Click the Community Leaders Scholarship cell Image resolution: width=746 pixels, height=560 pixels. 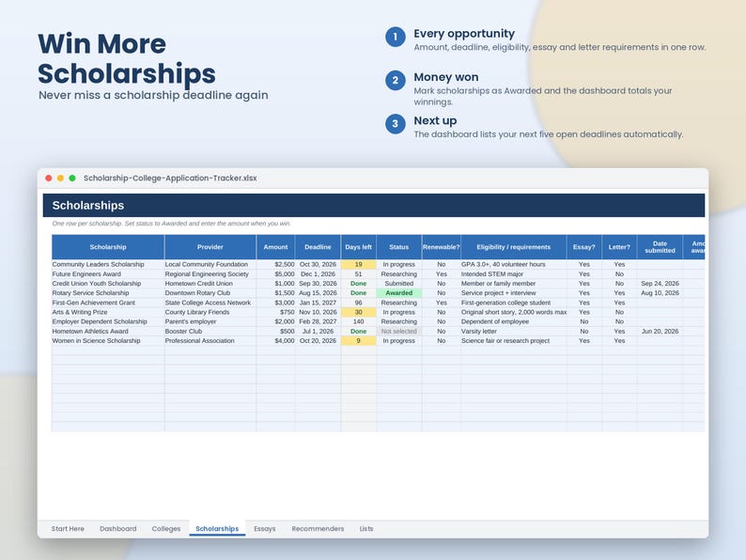(x=108, y=265)
